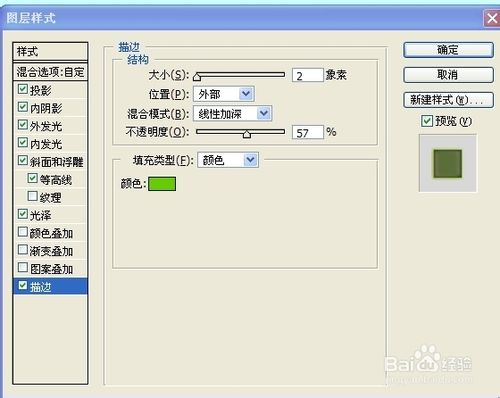Screen dimensions: 500x398
Task: Select the 斜面和浮雕 style entry label
Action: click(57, 162)
